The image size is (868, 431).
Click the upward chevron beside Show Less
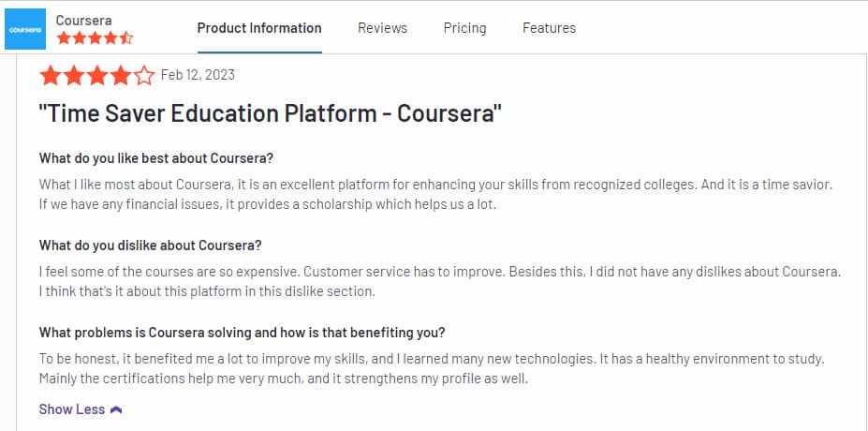[116, 410]
